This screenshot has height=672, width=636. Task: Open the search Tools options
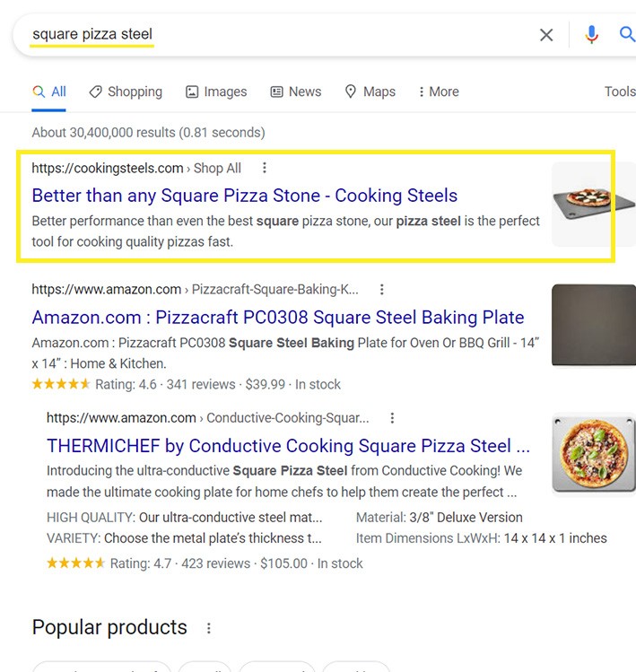619,92
